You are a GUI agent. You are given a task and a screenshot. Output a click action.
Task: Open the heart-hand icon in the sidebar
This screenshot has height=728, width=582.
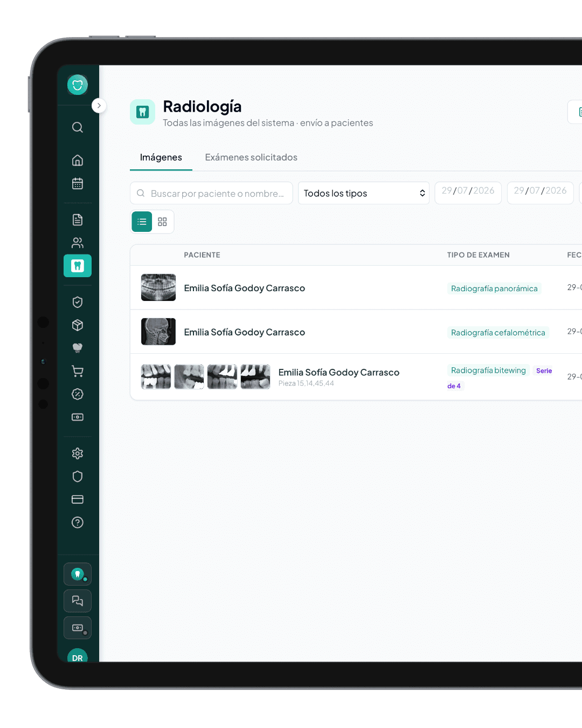78,348
